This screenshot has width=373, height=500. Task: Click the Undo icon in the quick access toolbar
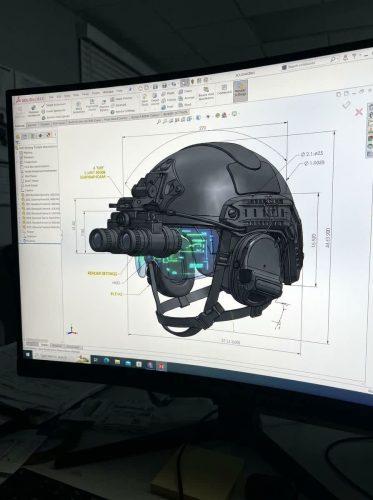pos(173,84)
